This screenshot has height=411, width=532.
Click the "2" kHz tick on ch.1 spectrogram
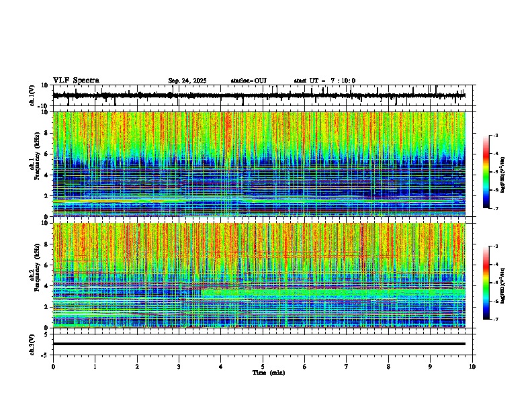tap(47, 195)
